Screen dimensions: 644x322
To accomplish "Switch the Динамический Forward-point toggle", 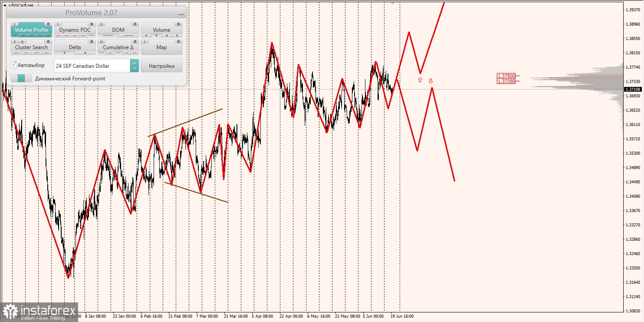I will point(21,78).
